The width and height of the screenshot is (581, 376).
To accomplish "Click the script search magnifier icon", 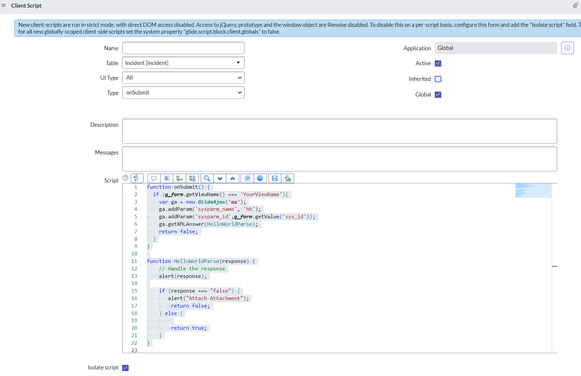I will pyautogui.click(x=207, y=179).
